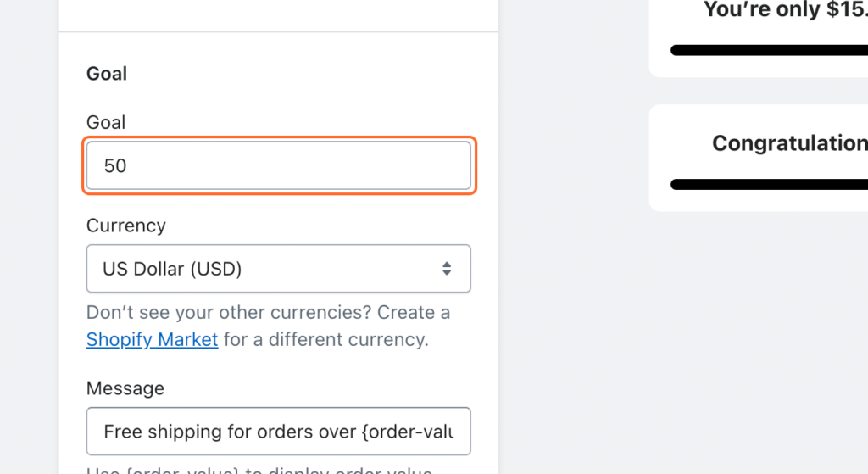Click the Goal input field containing 50
868x474 pixels.
(278, 165)
